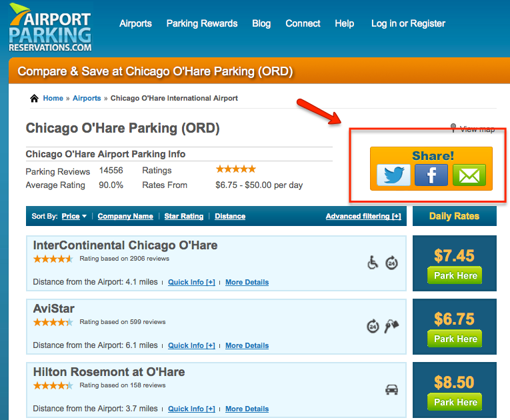510x420 pixels.
Task: Share via the email envelope icon
Action: pos(469,175)
